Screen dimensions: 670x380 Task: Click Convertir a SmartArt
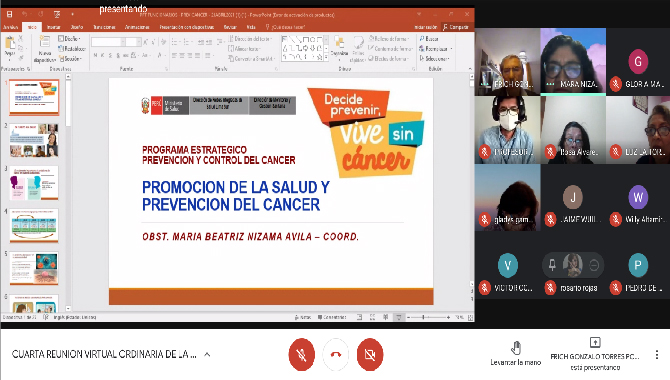[252, 59]
